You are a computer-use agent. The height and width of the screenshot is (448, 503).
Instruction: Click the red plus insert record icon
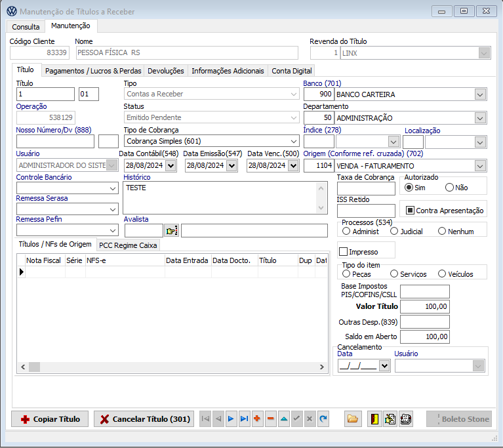point(257,419)
